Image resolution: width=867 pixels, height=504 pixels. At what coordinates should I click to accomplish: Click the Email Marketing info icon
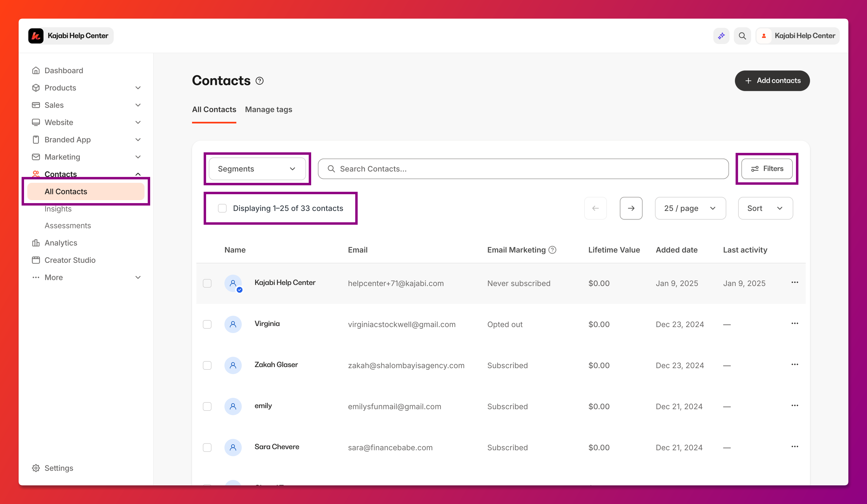tap(552, 250)
